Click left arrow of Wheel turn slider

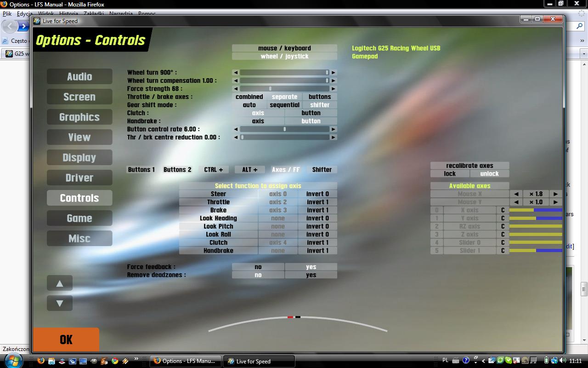pyautogui.click(x=236, y=73)
